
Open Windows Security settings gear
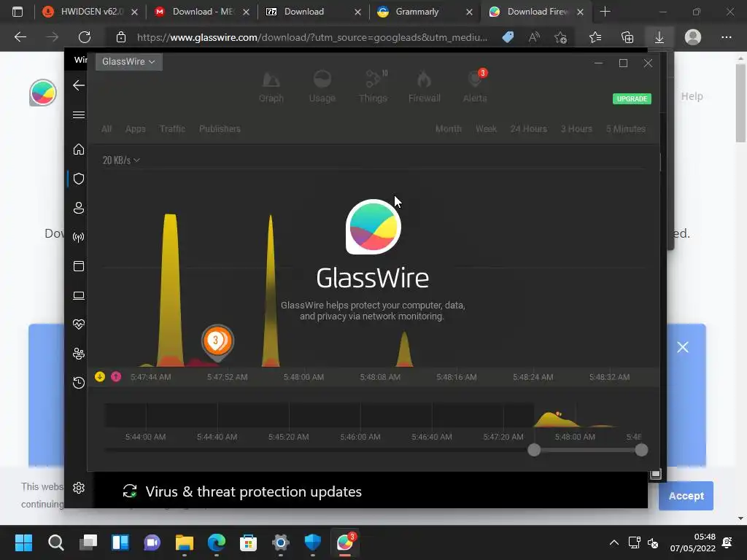click(79, 488)
